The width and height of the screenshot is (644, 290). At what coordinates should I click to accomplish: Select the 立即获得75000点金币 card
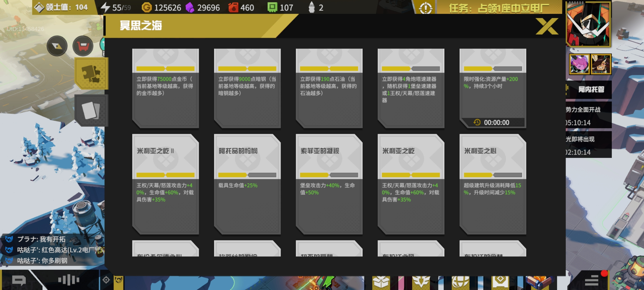tap(166, 88)
